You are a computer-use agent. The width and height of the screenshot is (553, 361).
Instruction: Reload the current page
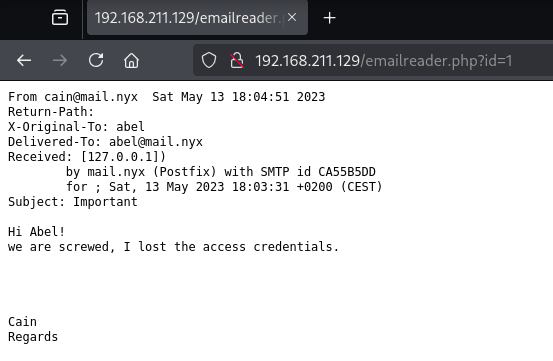96,60
